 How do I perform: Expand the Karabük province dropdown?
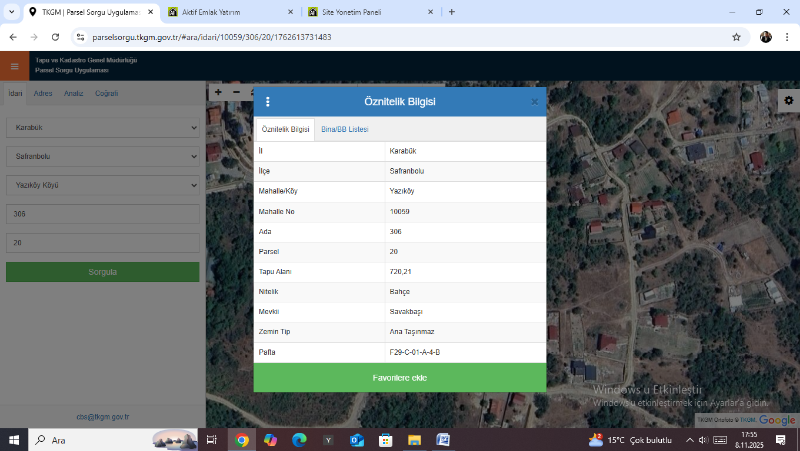103,128
